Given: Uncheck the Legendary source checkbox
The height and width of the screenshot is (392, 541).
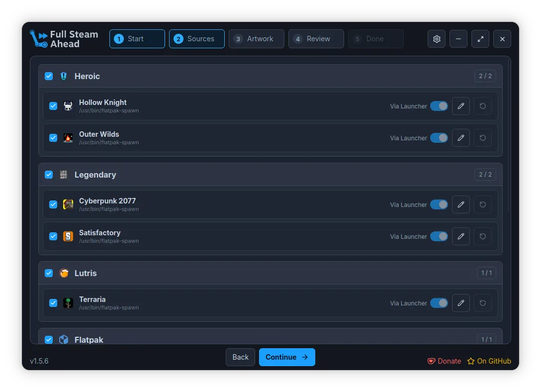Looking at the screenshot, I should tap(49, 175).
